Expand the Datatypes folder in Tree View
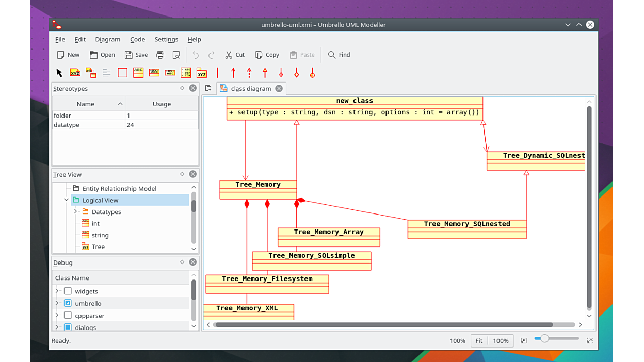This screenshot has height=362, width=644. 75,211
